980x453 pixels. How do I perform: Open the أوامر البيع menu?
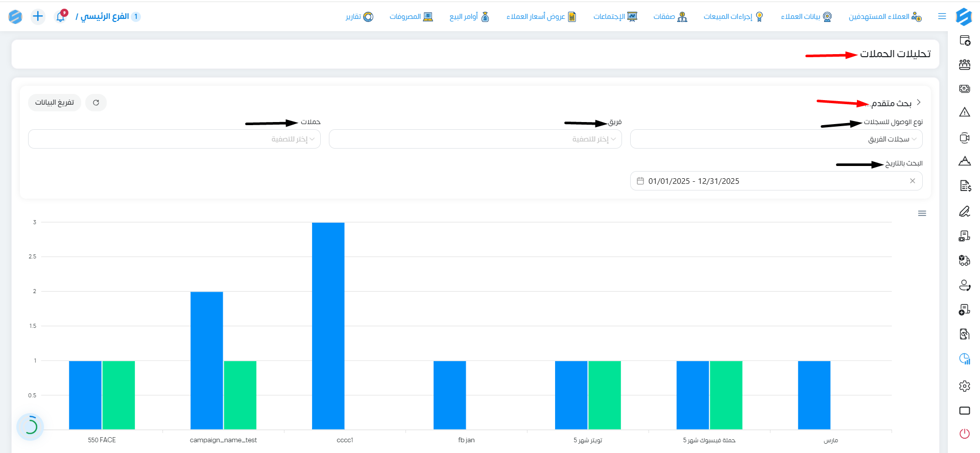pyautogui.click(x=469, y=16)
